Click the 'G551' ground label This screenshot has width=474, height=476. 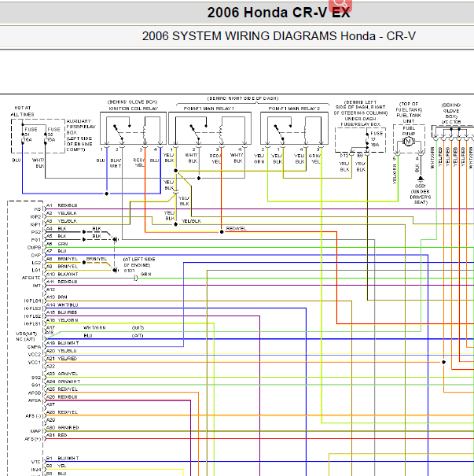point(421,186)
